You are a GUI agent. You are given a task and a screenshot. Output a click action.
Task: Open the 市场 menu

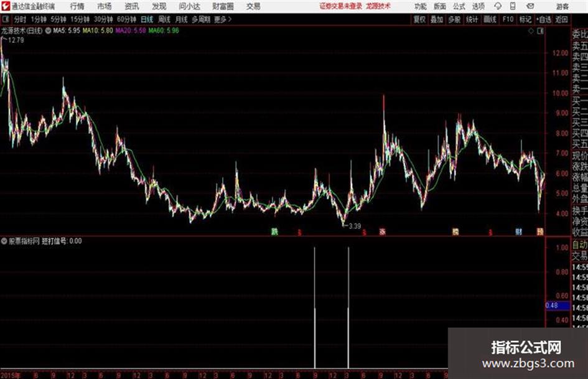point(105,6)
